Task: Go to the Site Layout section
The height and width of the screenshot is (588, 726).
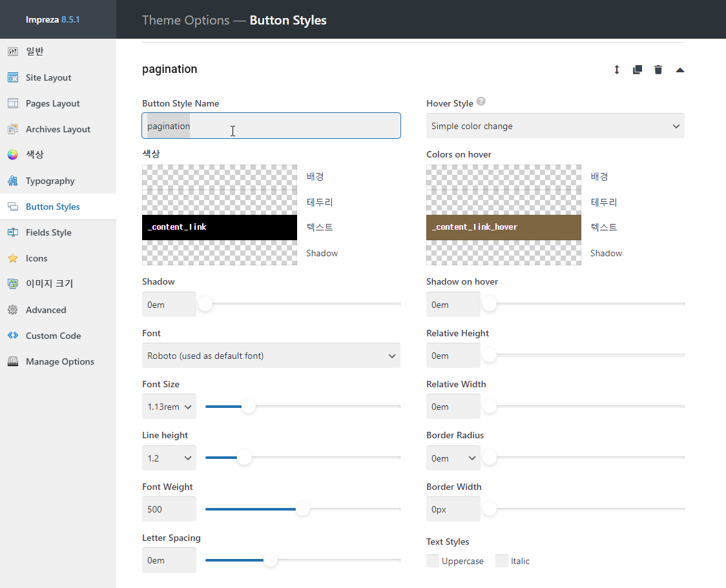Action: pos(48,77)
